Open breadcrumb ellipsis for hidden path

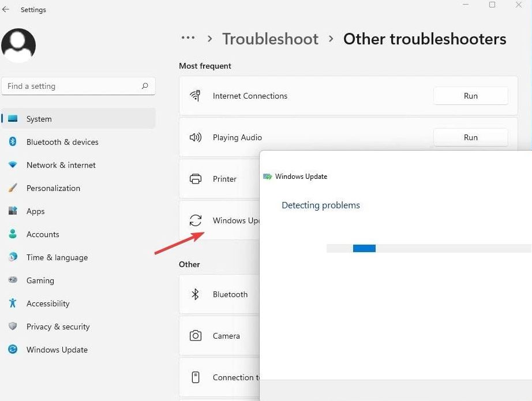click(x=188, y=39)
